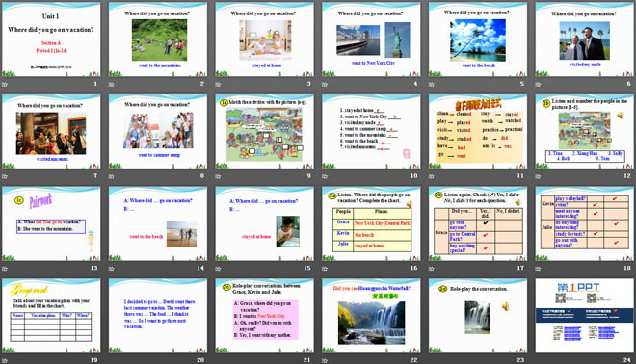Click the animation star under slide 12
This screenshot has width=636, height=364.
click(x=539, y=176)
